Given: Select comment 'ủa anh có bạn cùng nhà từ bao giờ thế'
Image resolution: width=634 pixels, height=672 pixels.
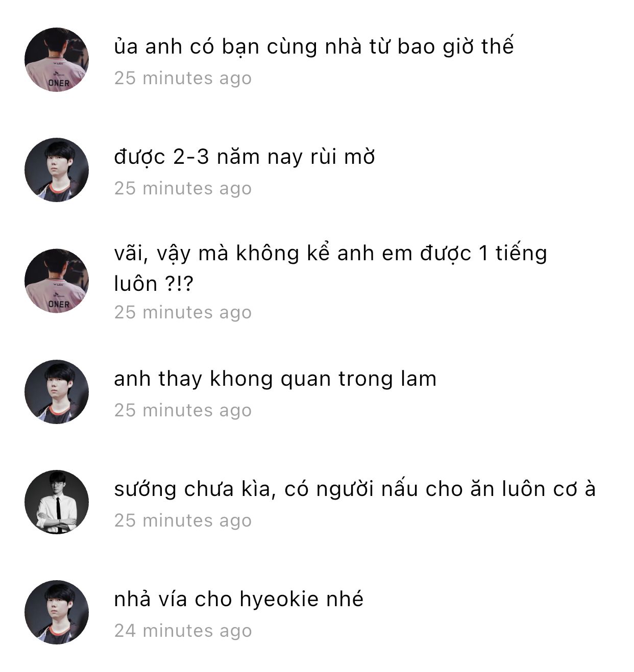Looking at the screenshot, I should pyautogui.click(x=313, y=46).
